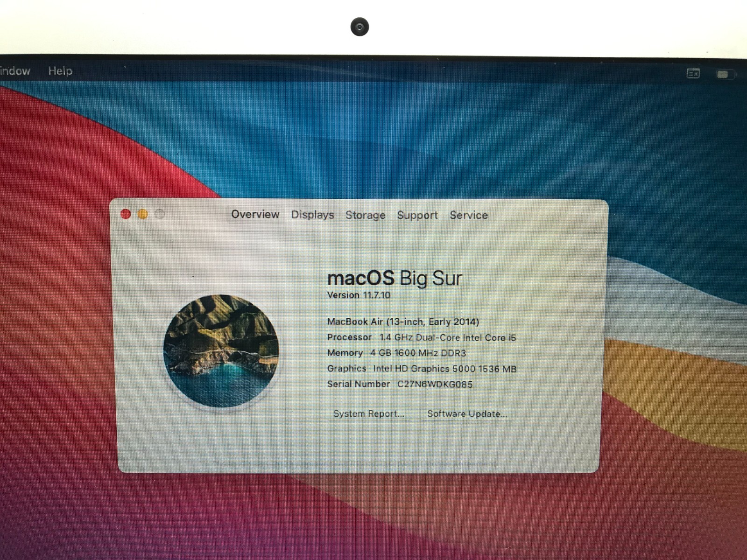
Task: Click the Version 11.7.10 text
Action: click(x=359, y=295)
